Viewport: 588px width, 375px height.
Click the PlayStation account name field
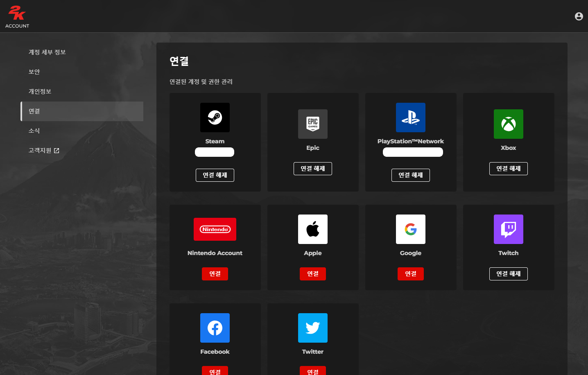(x=413, y=152)
